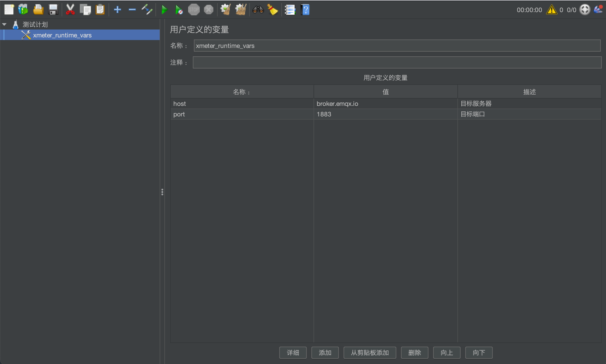
Task: Collapse all nodes with minus icon
Action: (x=132, y=10)
